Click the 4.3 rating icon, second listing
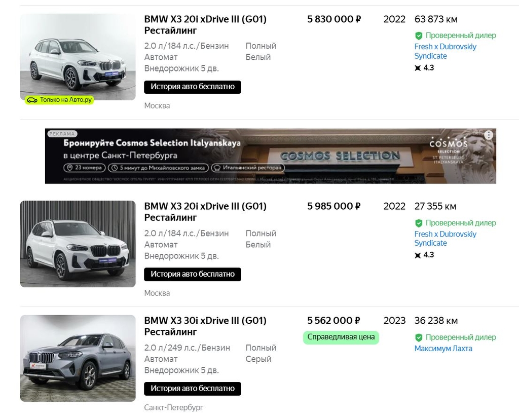 [x=418, y=255]
